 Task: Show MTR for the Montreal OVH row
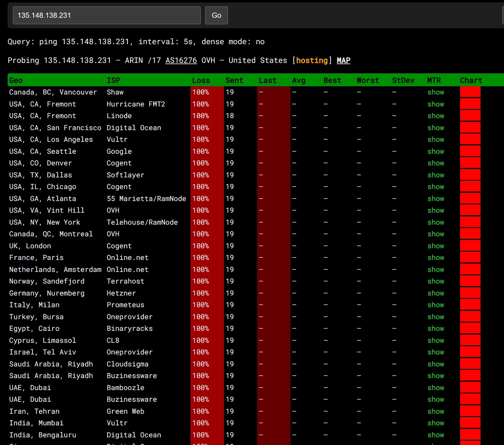436,234
